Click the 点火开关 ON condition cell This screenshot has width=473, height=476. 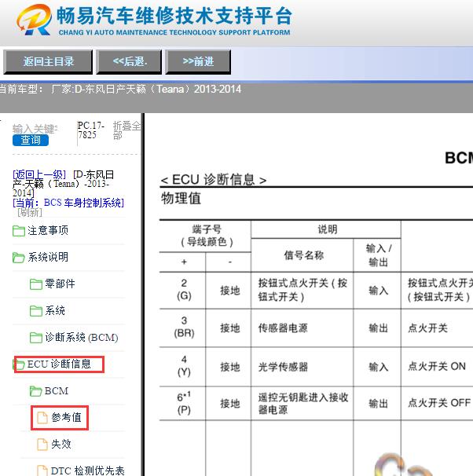point(437,366)
